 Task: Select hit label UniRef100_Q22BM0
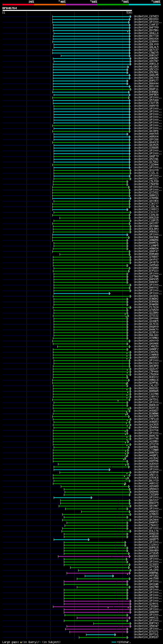(146, 313)
